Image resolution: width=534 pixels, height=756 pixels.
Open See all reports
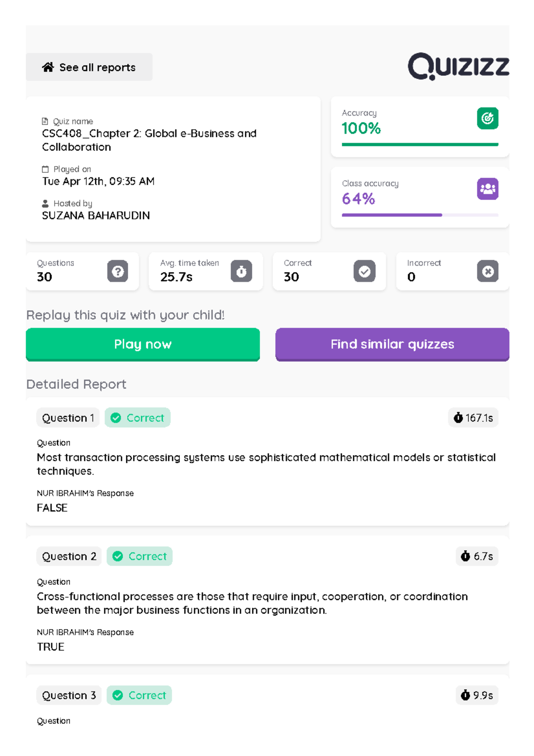(89, 67)
